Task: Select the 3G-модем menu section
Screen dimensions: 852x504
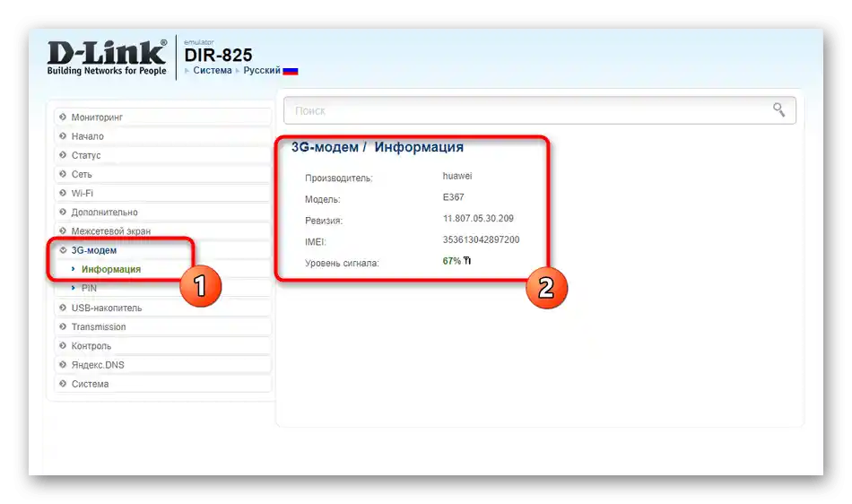Action: (162, 250)
